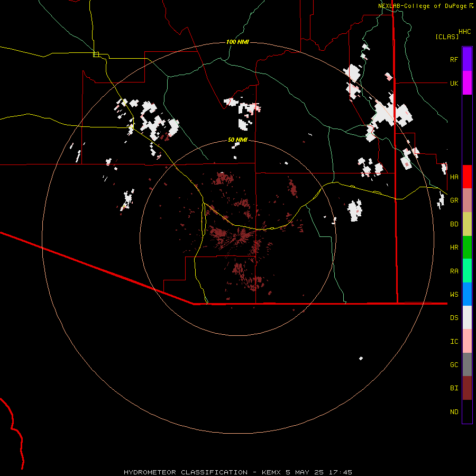Click the WS blue legend swatch
Image resolution: width=476 pixels, height=476 pixels.
(x=467, y=294)
